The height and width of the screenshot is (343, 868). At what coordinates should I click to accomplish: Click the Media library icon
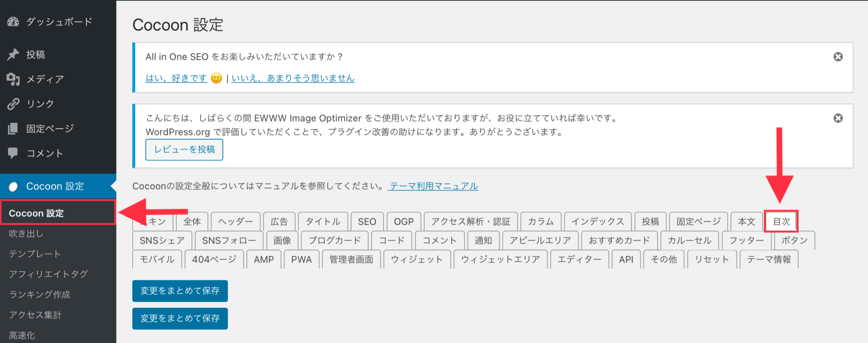point(13,79)
